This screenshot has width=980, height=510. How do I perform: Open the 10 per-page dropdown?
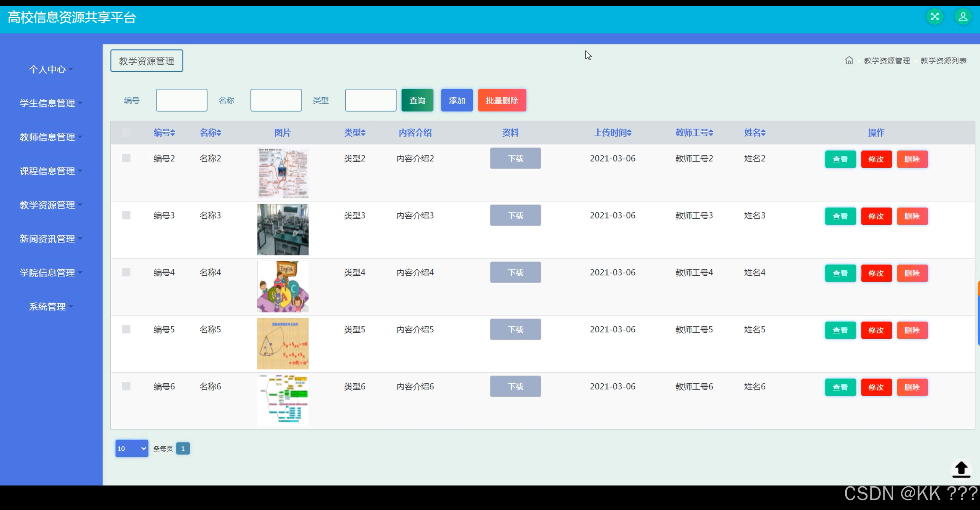131,448
